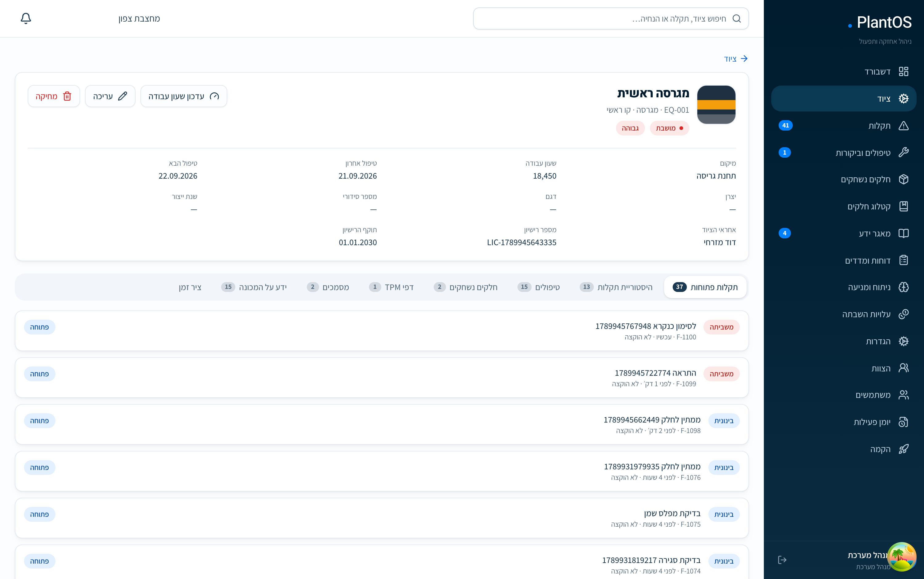
Task: Click the ציוד gear icon in sidebar
Action: (903, 99)
